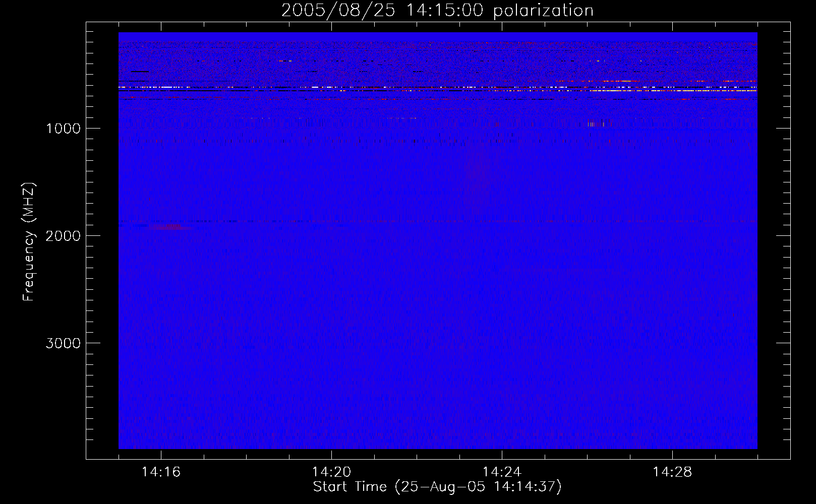Click the 'Start Time (25-Aug-05 14:14:37)' label
The width and height of the screenshot is (816, 504).
coord(437,487)
